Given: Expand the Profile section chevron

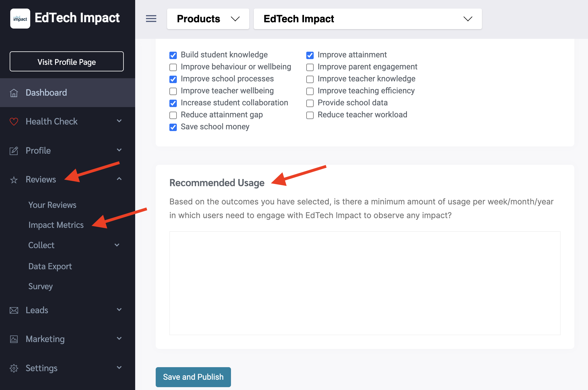Looking at the screenshot, I should click(119, 150).
